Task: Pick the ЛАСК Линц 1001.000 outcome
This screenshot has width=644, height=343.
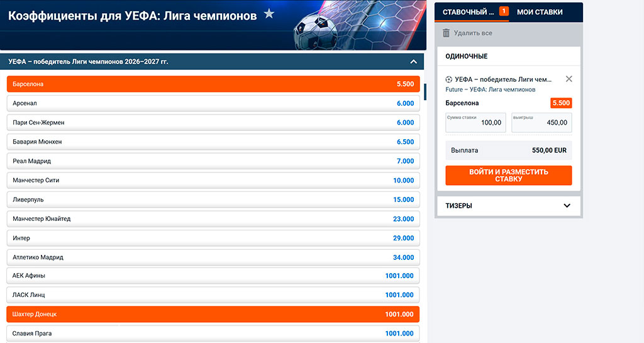Action: click(213, 295)
